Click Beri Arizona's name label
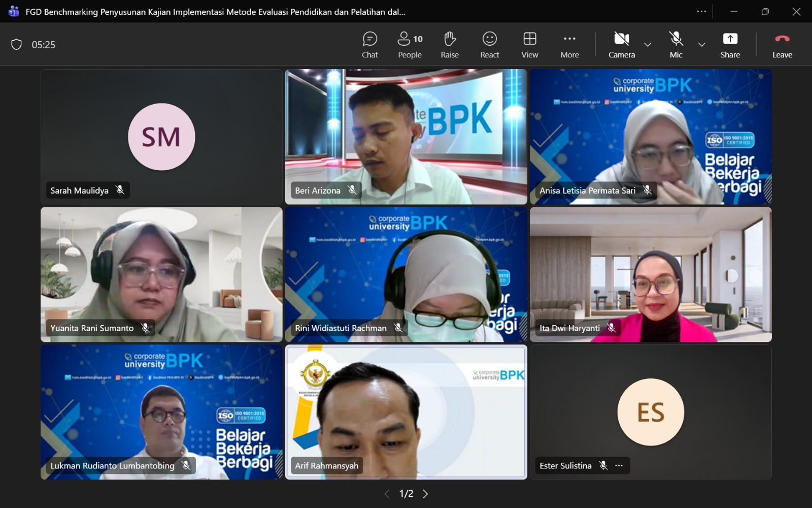Image resolution: width=812 pixels, height=508 pixels. pos(319,190)
